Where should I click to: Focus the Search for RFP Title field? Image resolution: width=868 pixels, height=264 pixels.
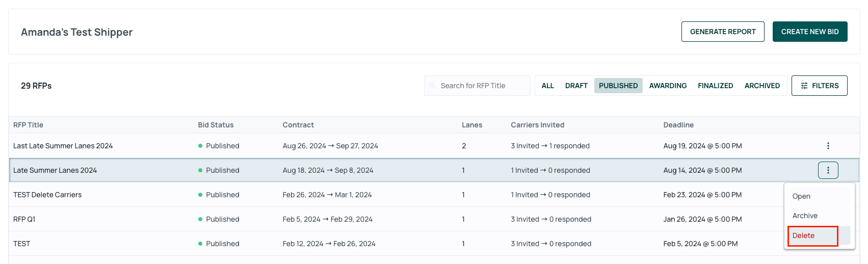(x=477, y=86)
